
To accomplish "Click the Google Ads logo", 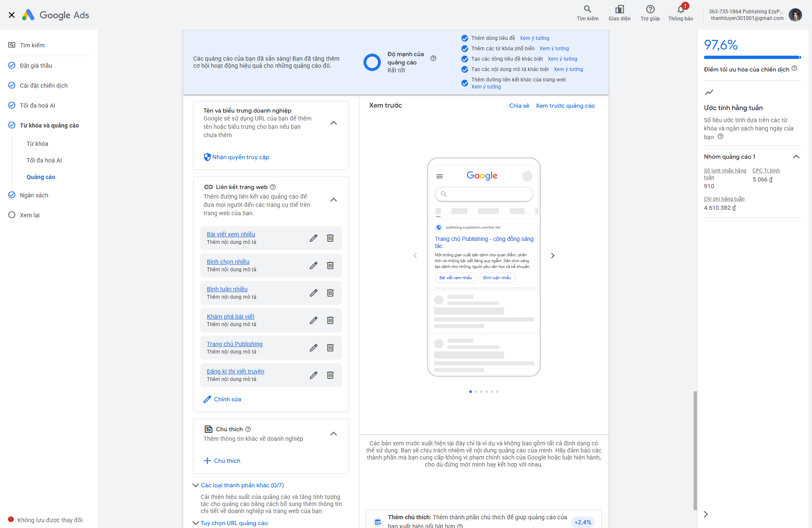I will click(56, 15).
